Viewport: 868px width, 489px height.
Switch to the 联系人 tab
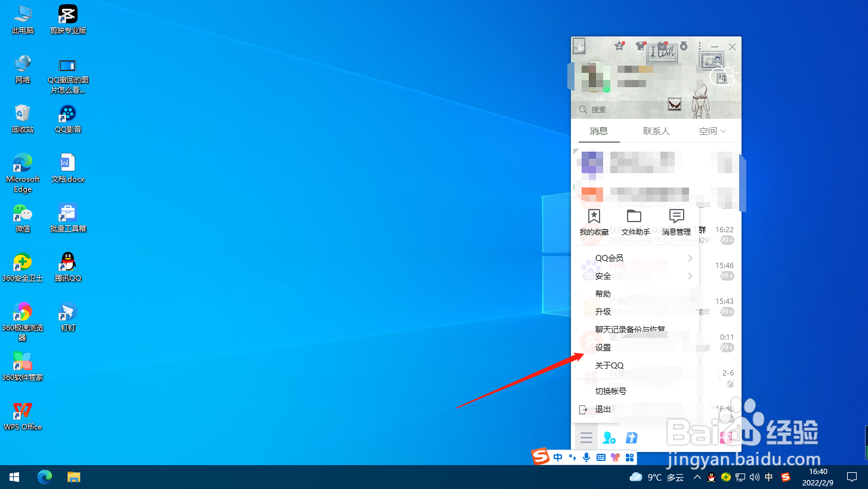pyautogui.click(x=656, y=131)
